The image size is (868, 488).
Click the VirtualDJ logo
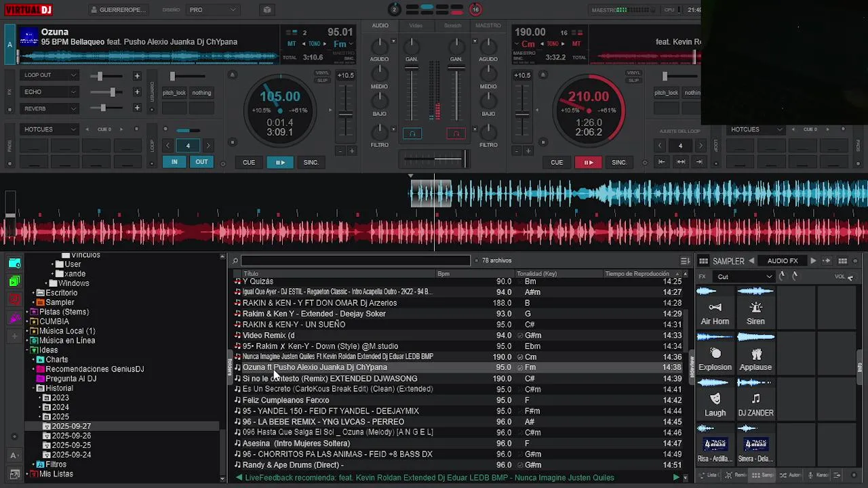(x=28, y=9)
